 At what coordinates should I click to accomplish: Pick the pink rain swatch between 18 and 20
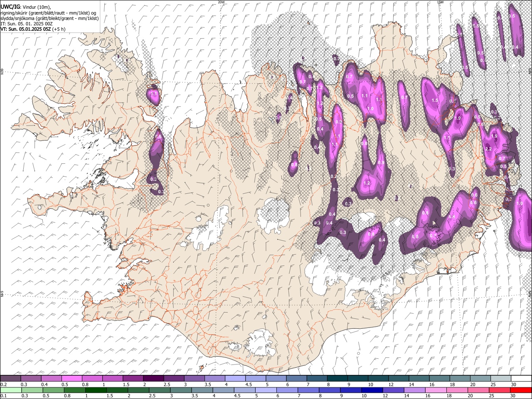click(x=457, y=390)
